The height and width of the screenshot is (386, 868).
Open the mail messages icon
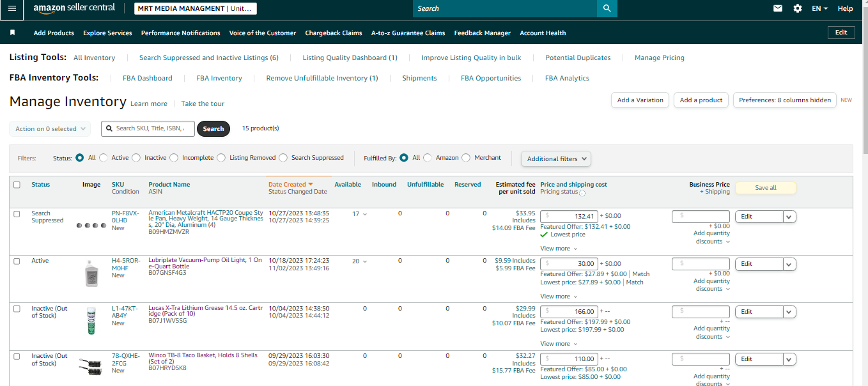pyautogui.click(x=778, y=8)
